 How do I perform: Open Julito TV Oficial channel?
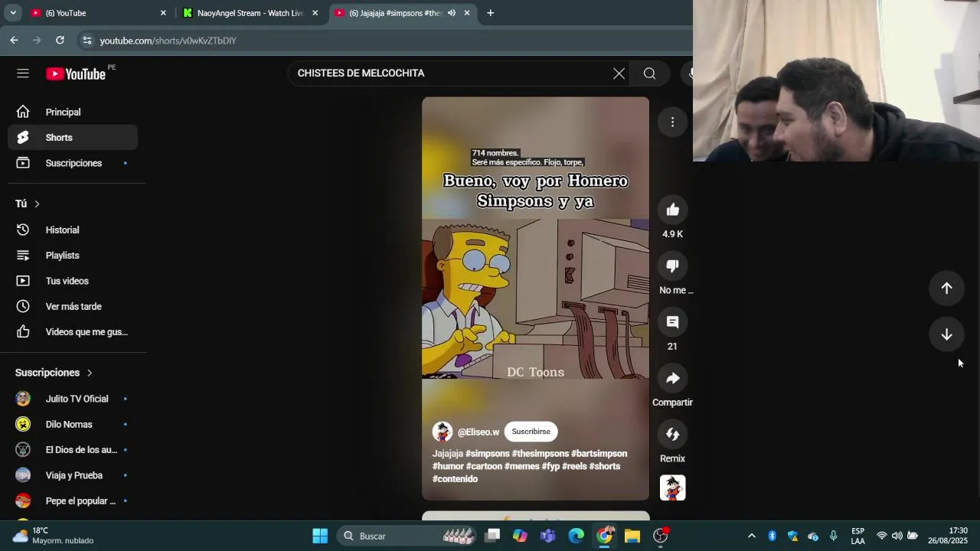click(73, 399)
